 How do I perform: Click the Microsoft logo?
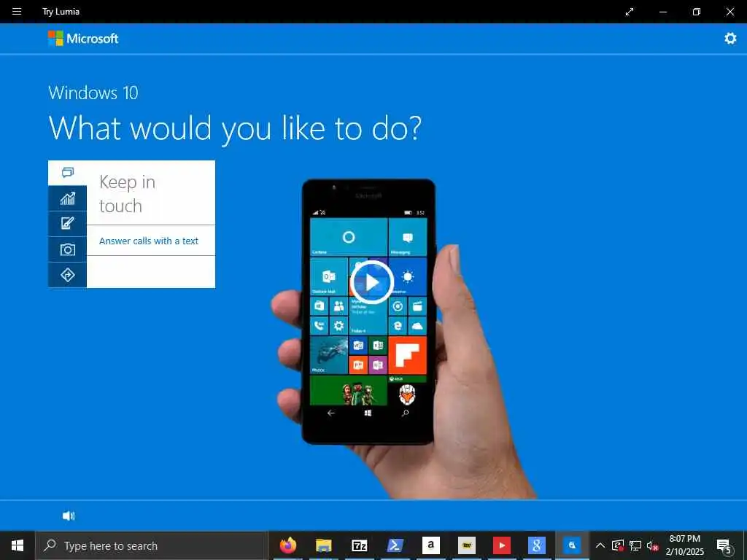(83, 38)
